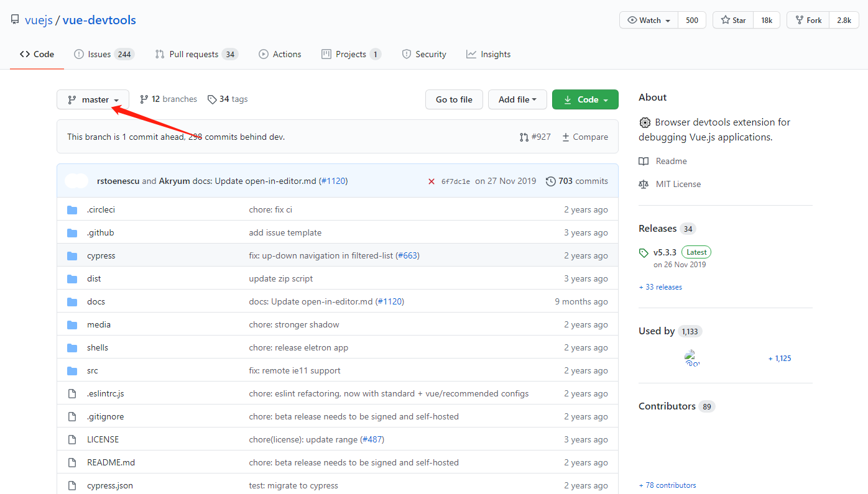The width and height of the screenshot is (868, 494).
Task: Open commit history via the clock icon
Action: coord(551,181)
